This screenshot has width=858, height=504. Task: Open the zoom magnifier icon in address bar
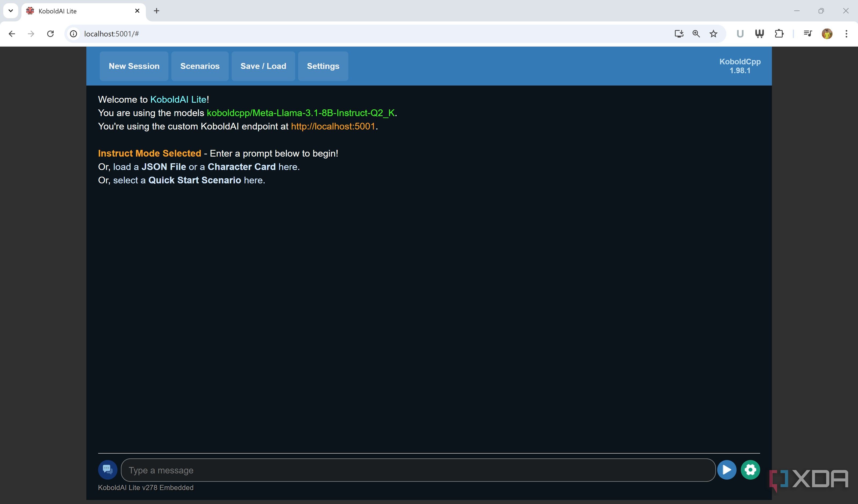[x=696, y=34]
